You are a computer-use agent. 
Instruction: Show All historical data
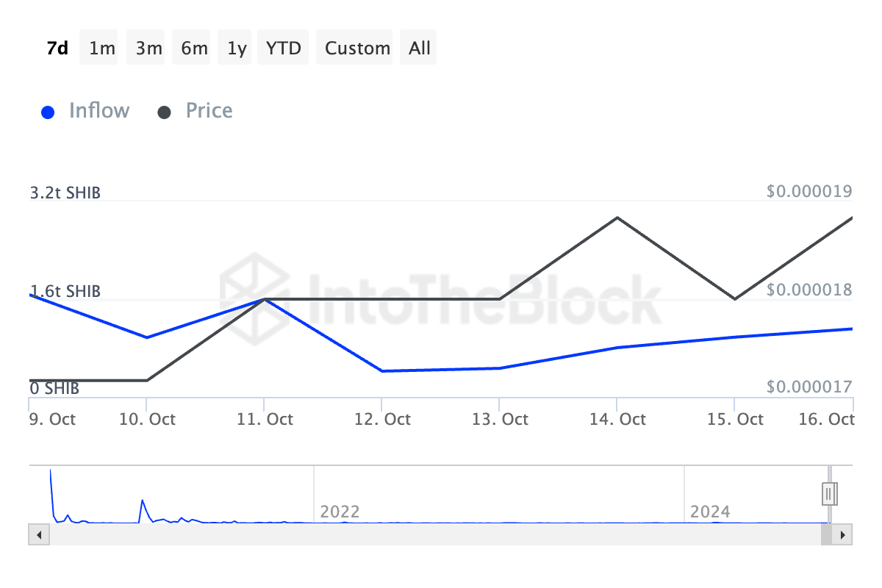click(420, 48)
